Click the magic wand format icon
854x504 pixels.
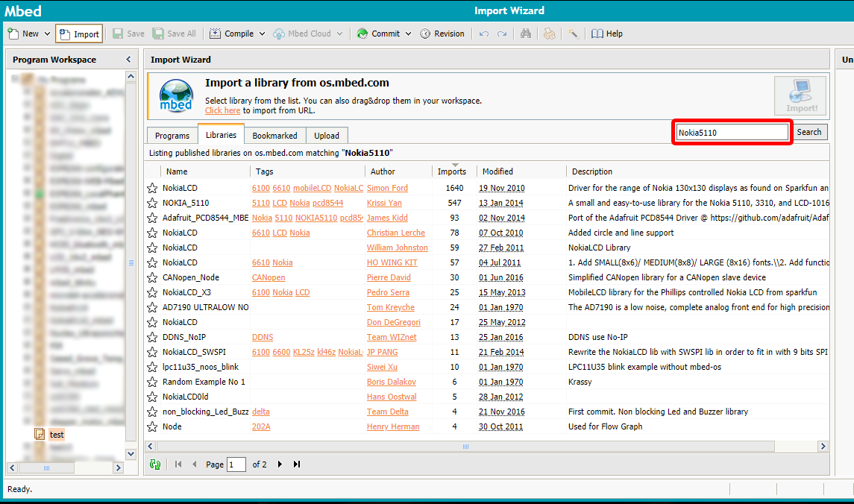573,34
